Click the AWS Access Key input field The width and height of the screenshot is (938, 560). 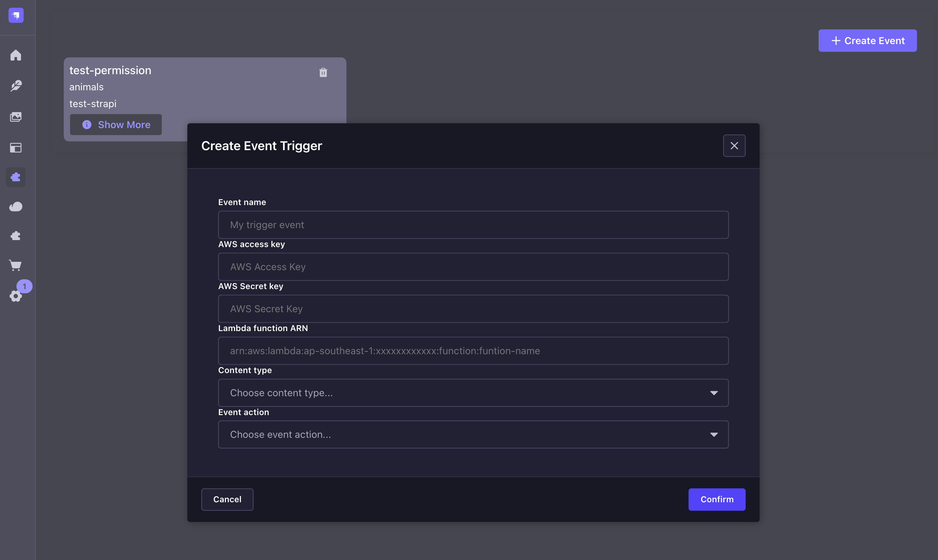click(x=473, y=266)
